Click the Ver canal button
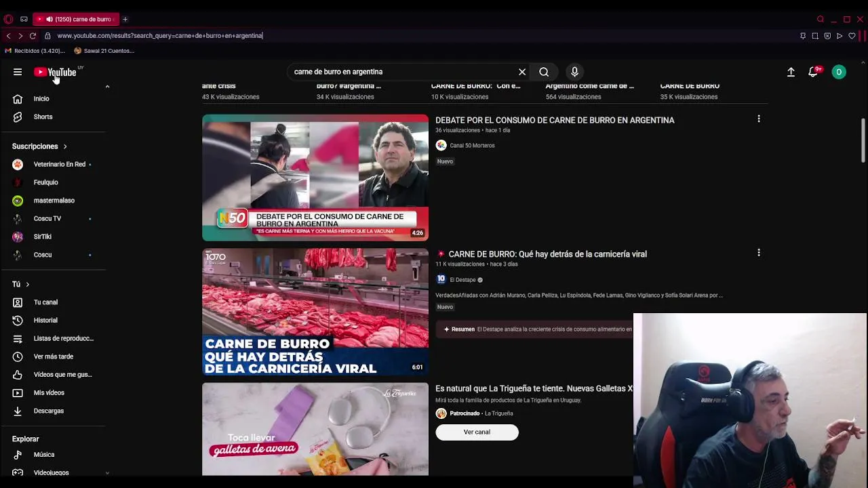 click(477, 432)
